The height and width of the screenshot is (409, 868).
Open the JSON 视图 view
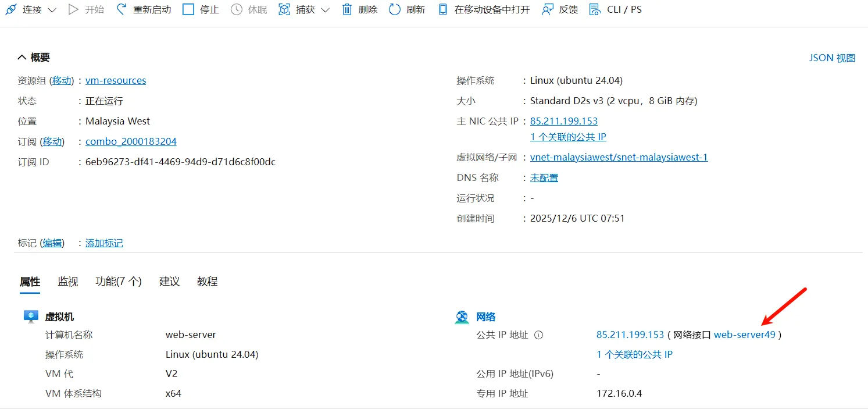[831, 58]
